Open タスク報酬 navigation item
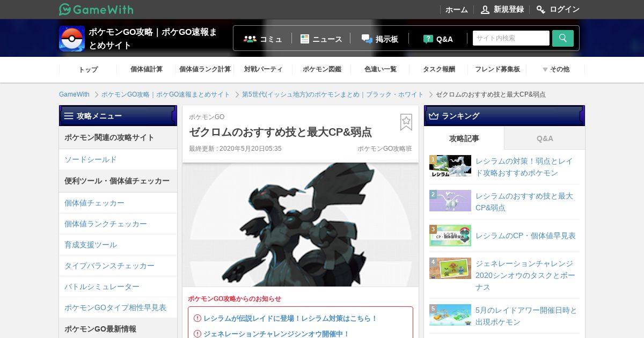The image size is (644, 338). 439,69
